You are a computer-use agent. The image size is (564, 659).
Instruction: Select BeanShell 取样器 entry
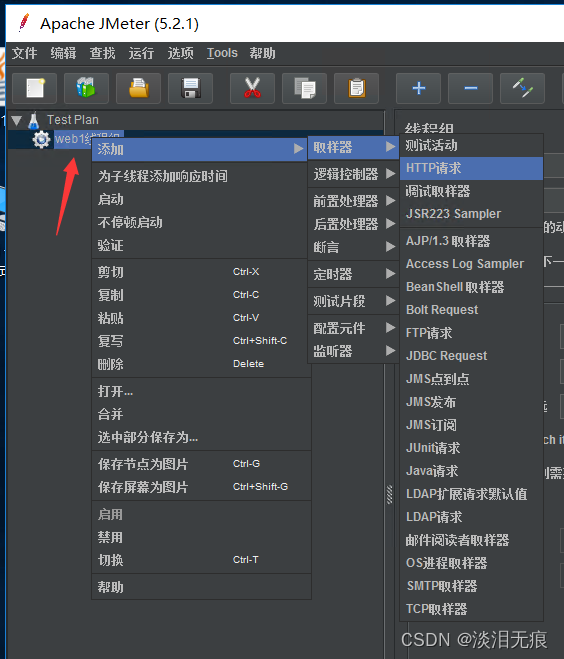pyautogui.click(x=472, y=287)
